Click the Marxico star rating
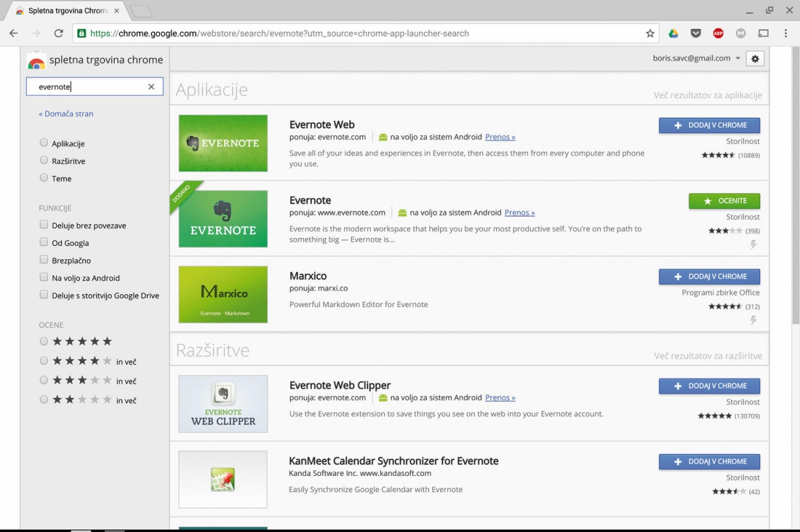800x532 pixels. tap(725, 307)
